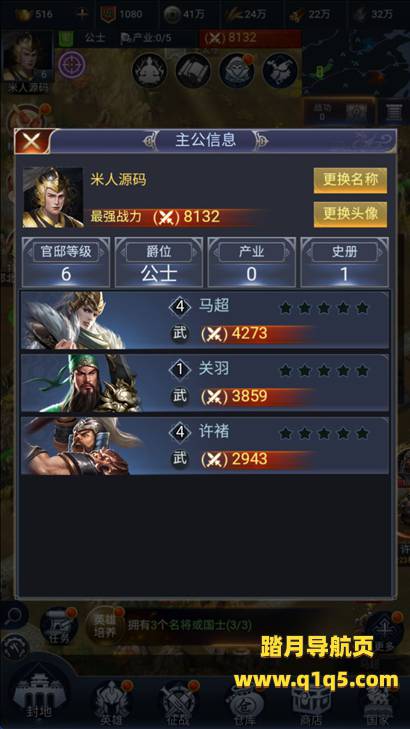
Task: Open the 官邸等级 stat box
Action: [66, 263]
